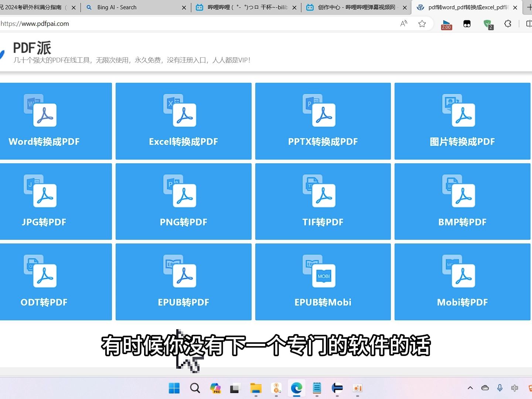The image size is (532, 399).
Task: Open the split screen browser icon
Action: click(x=529, y=24)
